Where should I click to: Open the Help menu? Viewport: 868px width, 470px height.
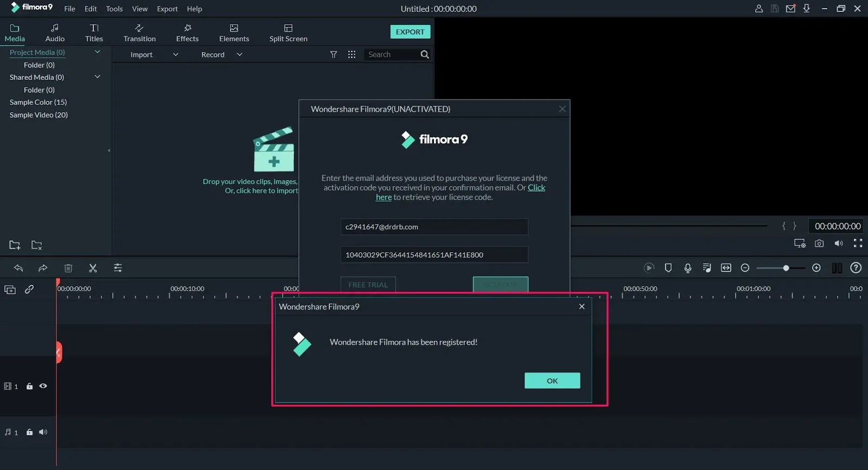coord(194,9)
